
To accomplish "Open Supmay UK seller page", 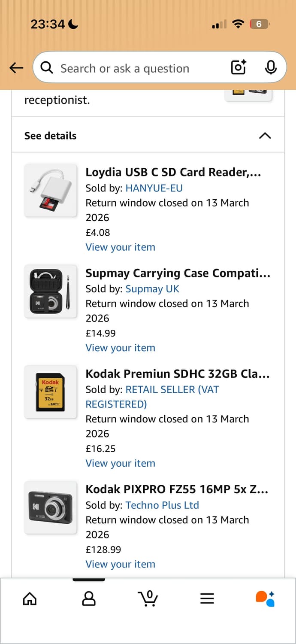I will click(x=152, y=289).
